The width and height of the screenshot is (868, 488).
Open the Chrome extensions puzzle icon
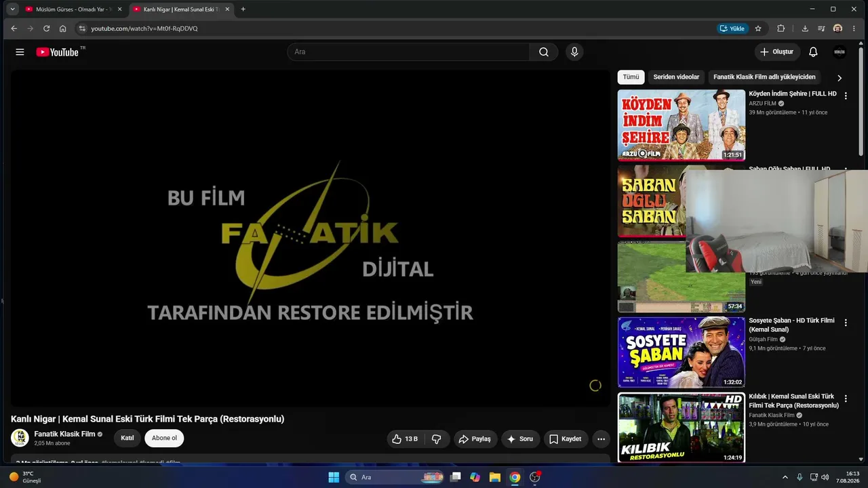(x=781, y=28)
